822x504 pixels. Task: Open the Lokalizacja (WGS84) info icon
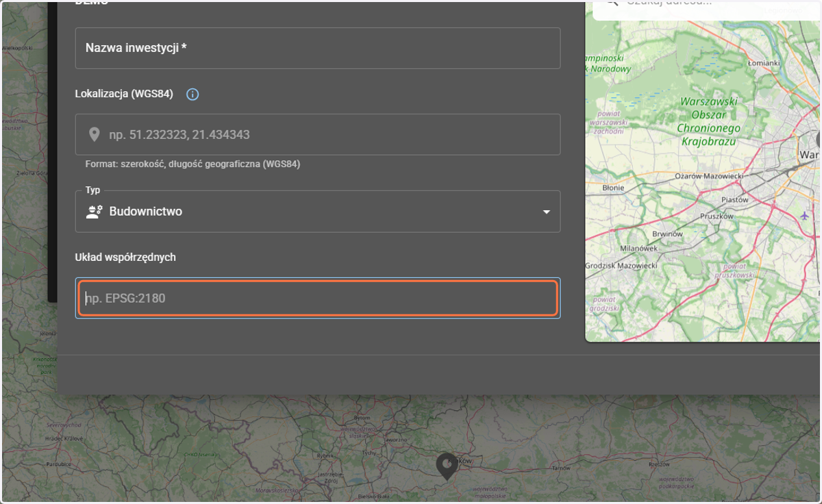pos(192,94)
